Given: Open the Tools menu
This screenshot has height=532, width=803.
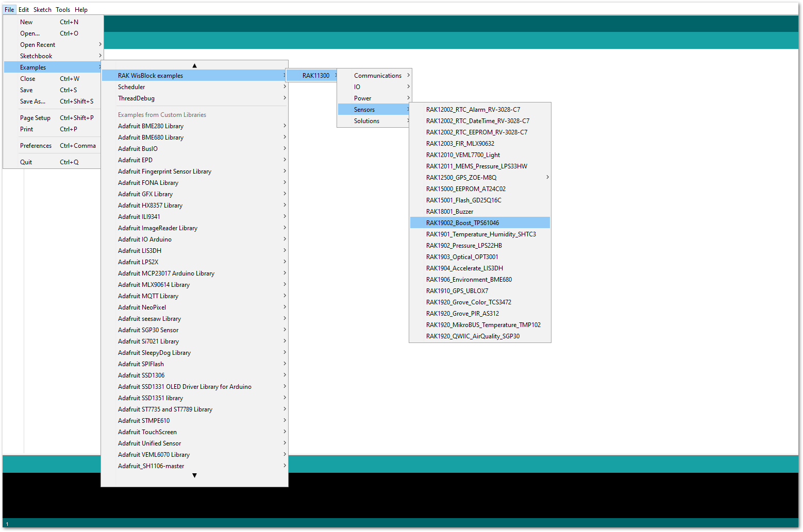Looking at the screenshot, I should point(63,10).
